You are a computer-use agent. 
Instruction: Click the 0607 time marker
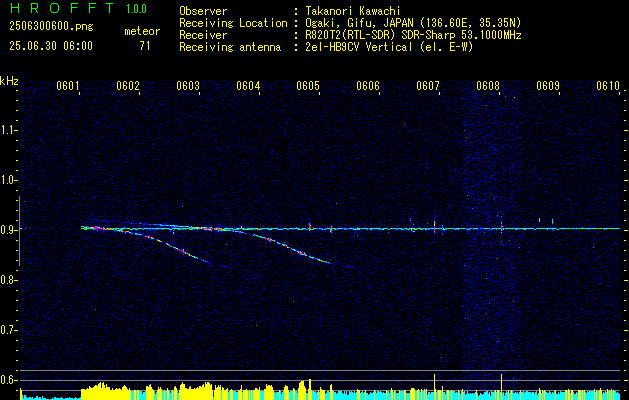(x=428, y=85)
